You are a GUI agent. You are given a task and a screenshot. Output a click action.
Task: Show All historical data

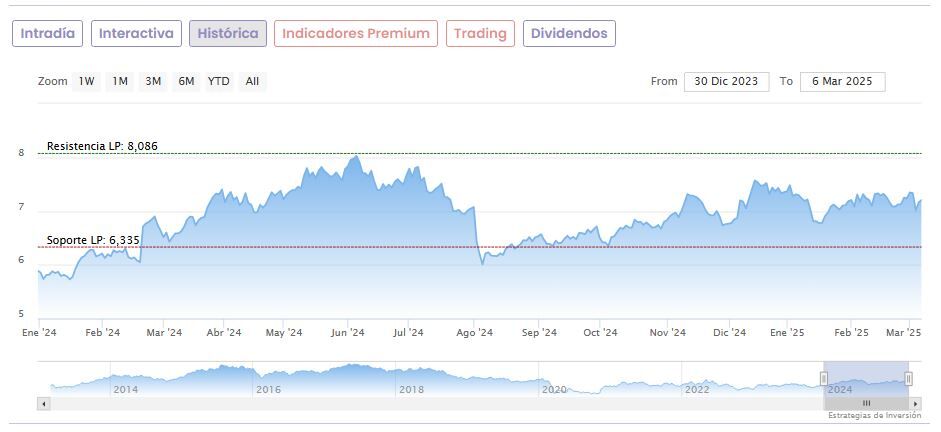point(252,82)
